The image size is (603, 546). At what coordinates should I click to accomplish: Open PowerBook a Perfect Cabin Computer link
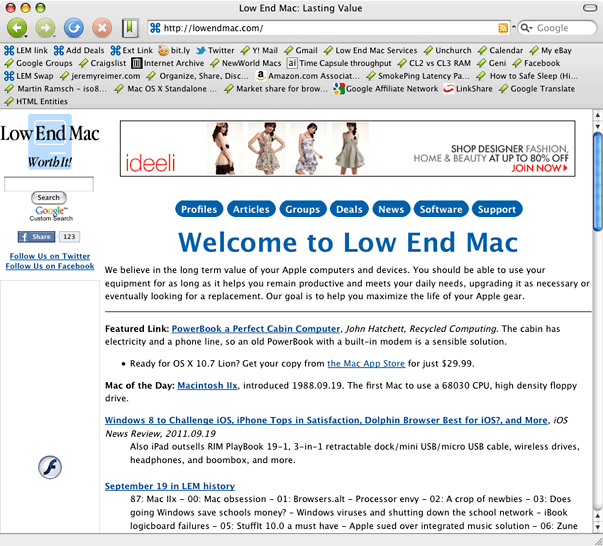point(256,329)
